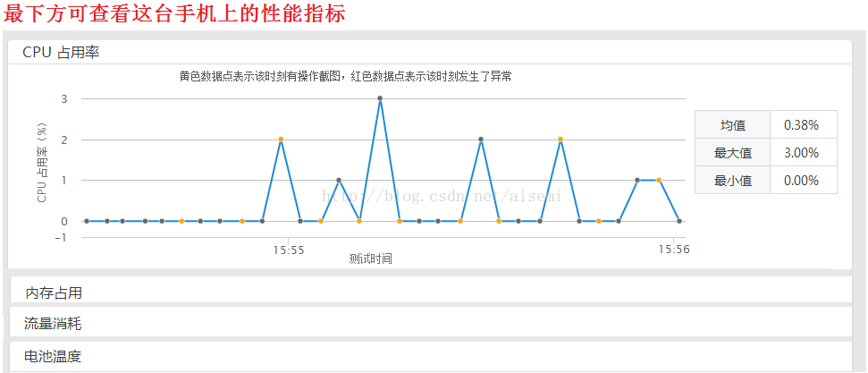Select the orange 2% point near 15:55
This screenshot has width=868, height=373.
[x=282, y=140]
